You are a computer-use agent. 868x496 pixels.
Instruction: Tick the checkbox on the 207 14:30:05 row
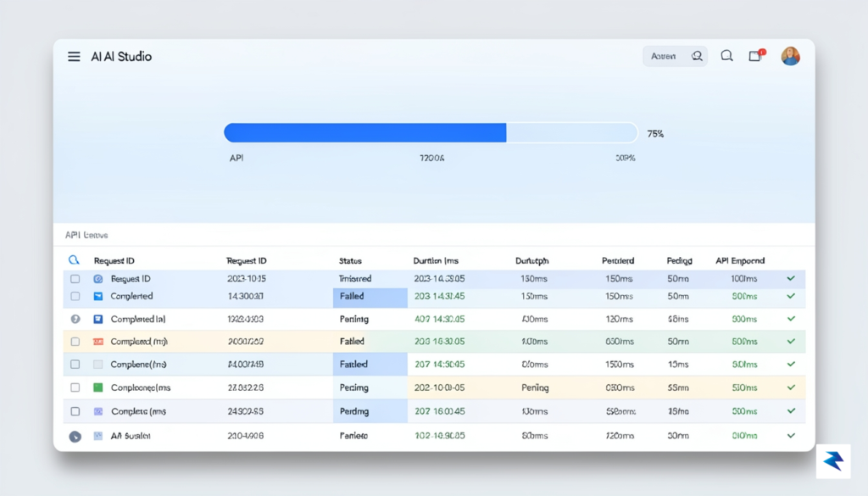tap(75, 365)
